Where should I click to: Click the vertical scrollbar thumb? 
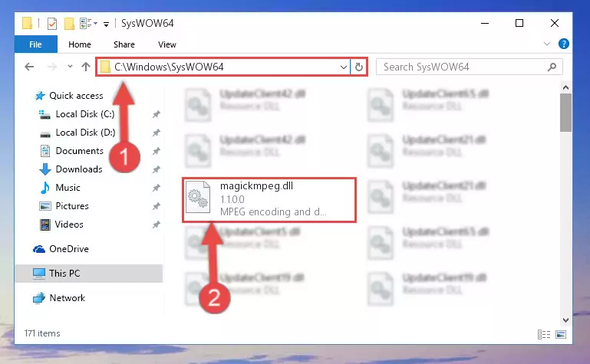tap(565, 113)
